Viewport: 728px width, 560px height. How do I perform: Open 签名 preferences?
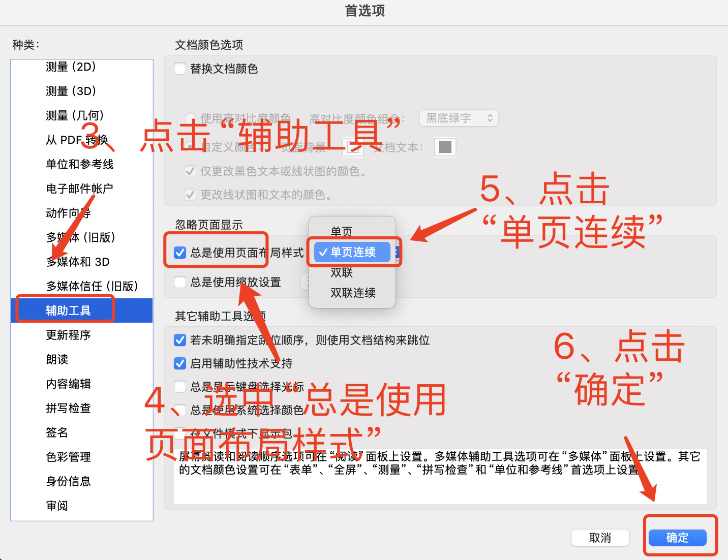[82, 432]
